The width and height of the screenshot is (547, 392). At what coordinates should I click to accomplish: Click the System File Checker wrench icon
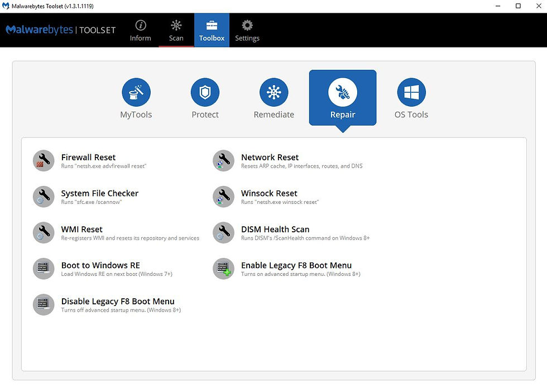point(44,197)
